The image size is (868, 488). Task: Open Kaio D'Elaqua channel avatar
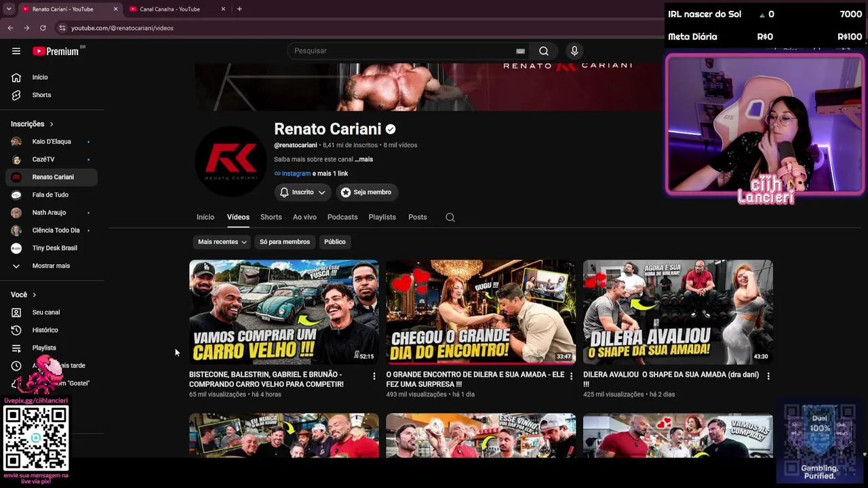[x=16, y=142]
